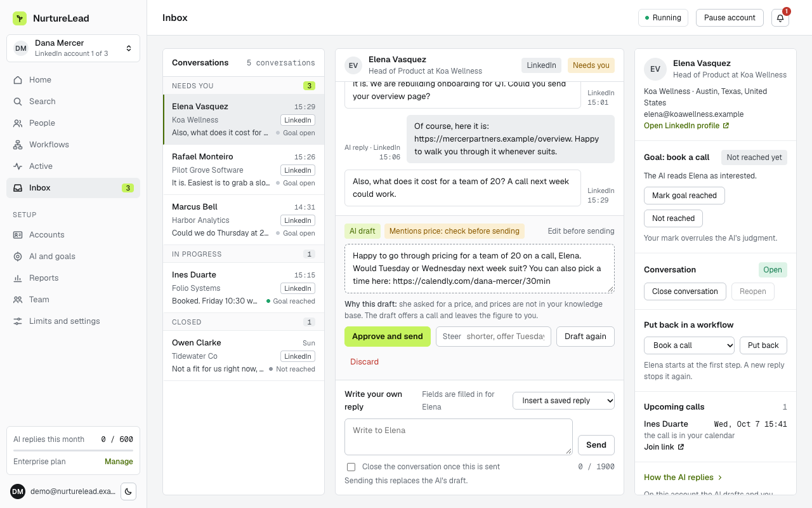Screen dimensions: 812x508
Task: Open Book a call workflow dropdown
Action: (x=689, y=345)
